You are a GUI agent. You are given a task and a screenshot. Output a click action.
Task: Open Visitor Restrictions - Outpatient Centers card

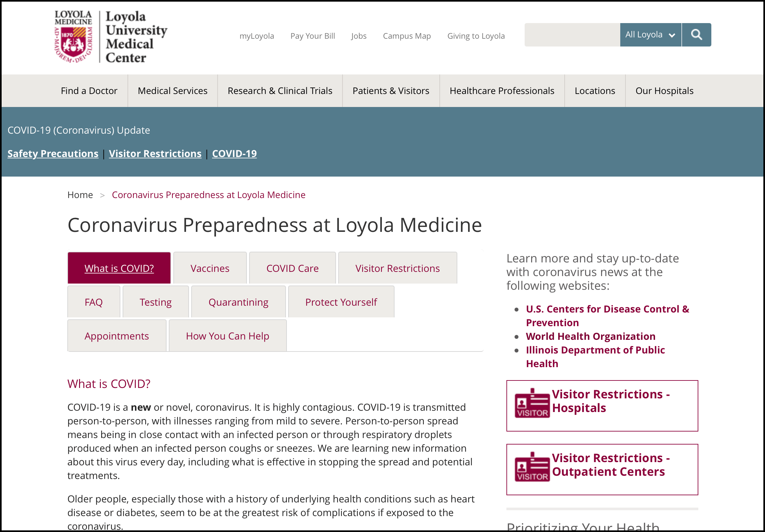click(x=602, y=469)
